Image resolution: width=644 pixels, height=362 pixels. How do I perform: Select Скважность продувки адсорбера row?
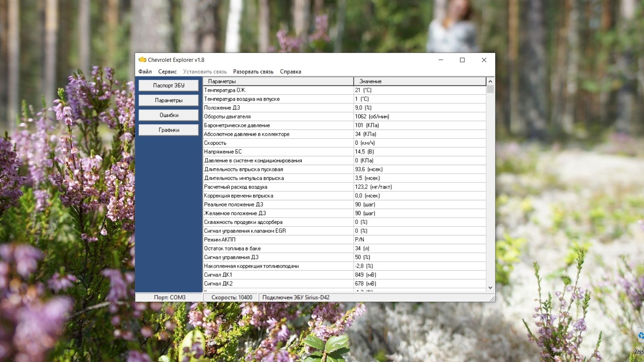pos(345,222)
